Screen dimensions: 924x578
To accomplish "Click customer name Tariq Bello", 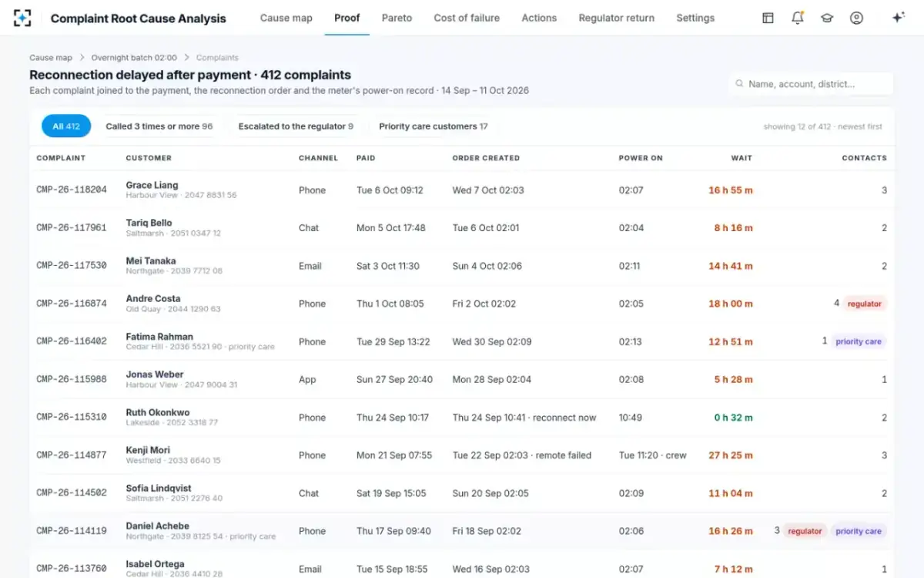I will point(149,223).
